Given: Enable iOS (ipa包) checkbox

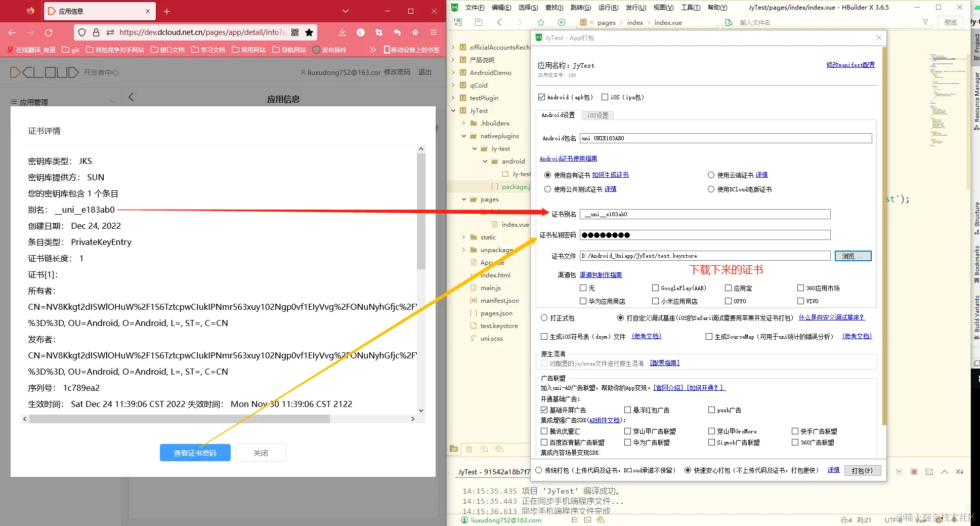Looking at the screenshot, I should click(x=605, y=97).
